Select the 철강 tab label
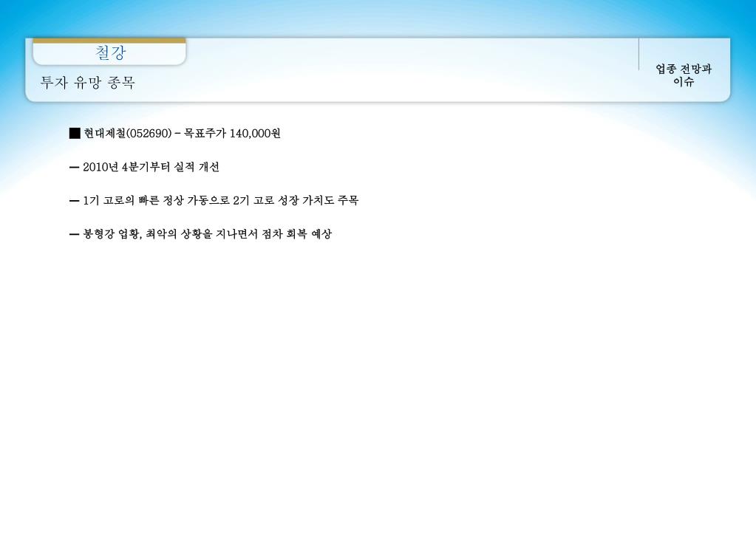 coord(110,52)
